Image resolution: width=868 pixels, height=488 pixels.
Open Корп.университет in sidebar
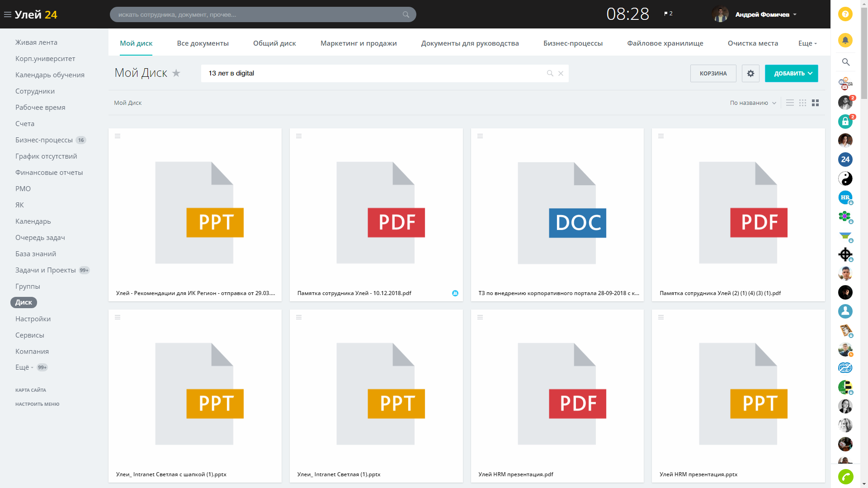click(x=45, y=59)
